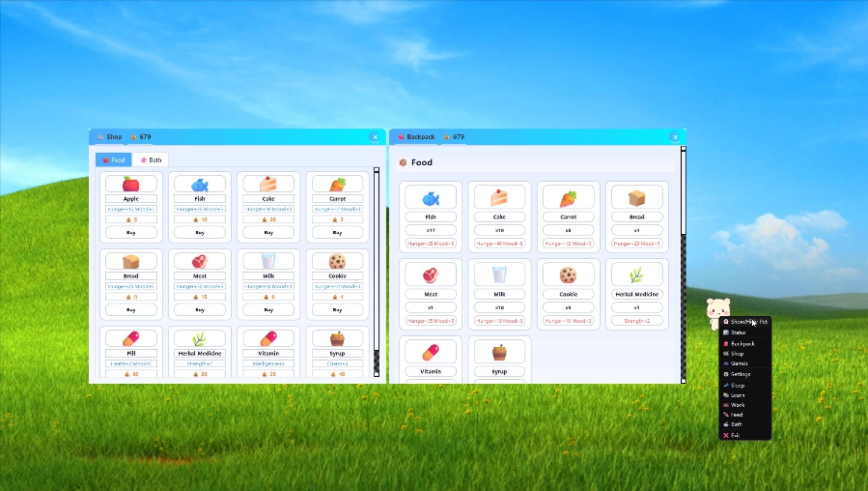Click the Carrot icon in Shop
This screenshot has height=491, width=868.
click(x=337, y=185)
